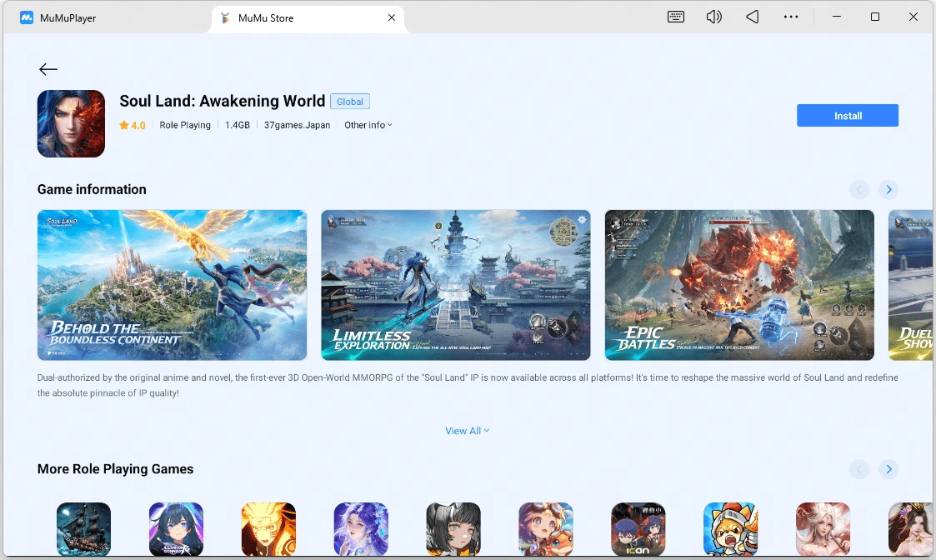936x560 pixels.
Task: Click the Role Playing category label
Action: (x=185, y=125)
